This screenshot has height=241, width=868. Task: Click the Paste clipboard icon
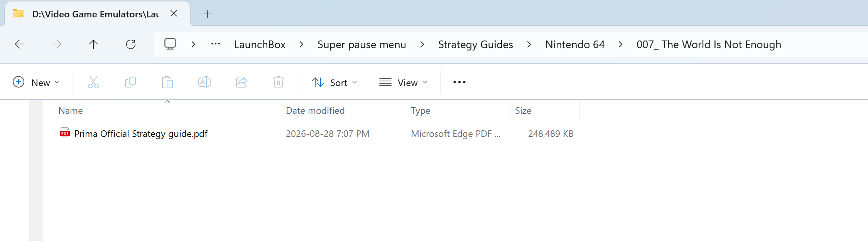(x=167, y=82)
